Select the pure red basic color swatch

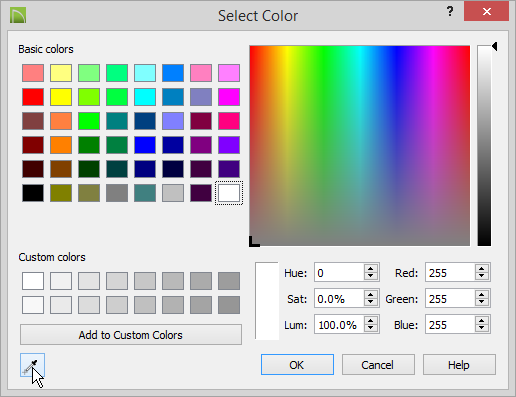point(33,97)
